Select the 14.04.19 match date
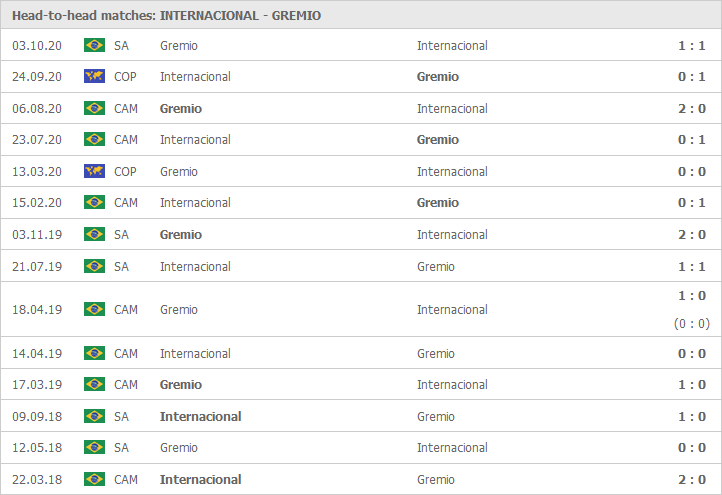This screenshot has height=495, width=722. 37,354
